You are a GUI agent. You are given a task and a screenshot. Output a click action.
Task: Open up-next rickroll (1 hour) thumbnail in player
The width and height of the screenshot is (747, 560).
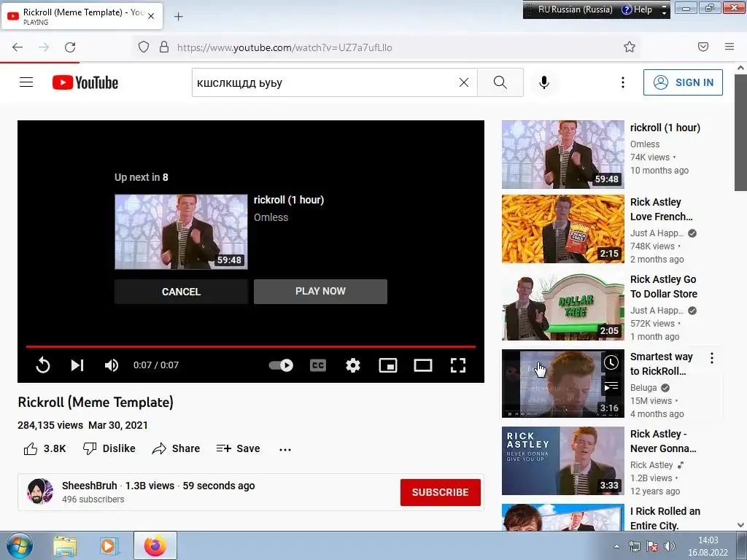[181, 232]
